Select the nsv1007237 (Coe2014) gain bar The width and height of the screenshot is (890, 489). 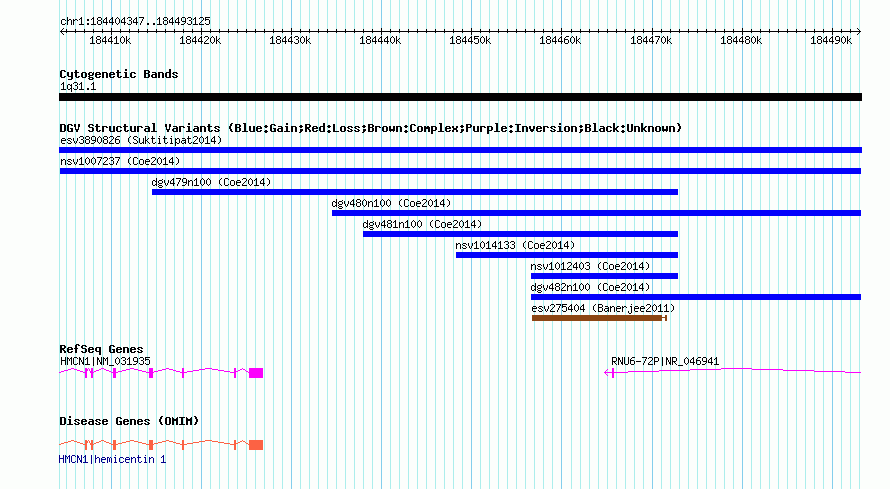coord(460,171)
